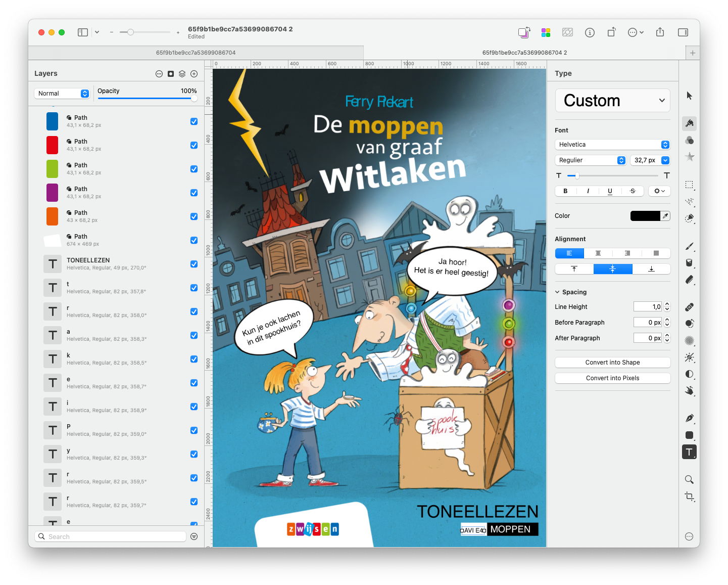This screenshot has width=728, height=585.
Task: Open the Color Adjustments tool
Action: 689,140
